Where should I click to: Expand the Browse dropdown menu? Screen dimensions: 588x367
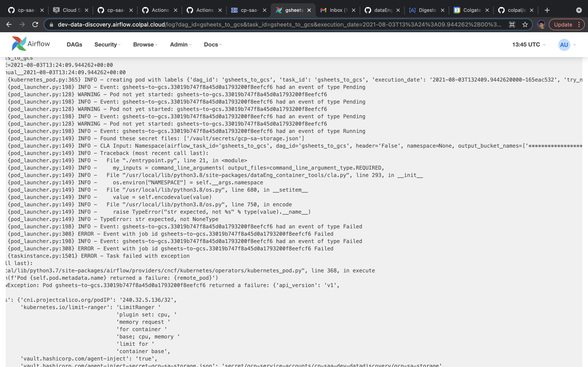tap(145, 45)
